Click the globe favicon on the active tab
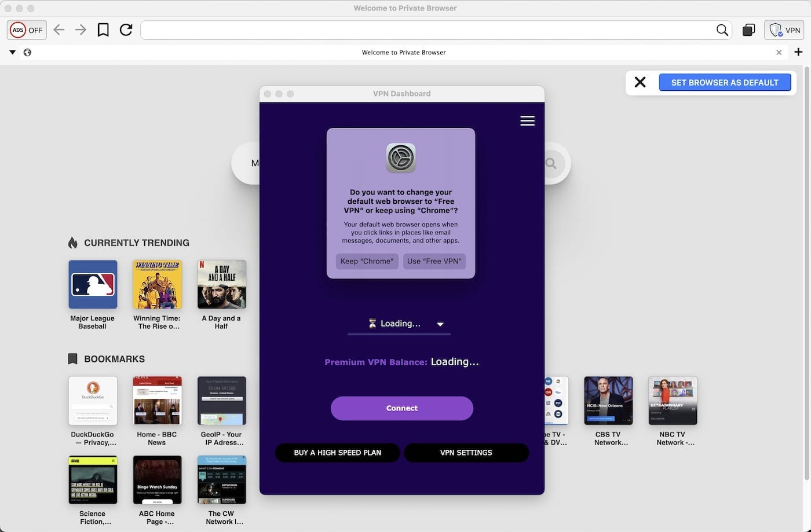The height and width of the screenshot is (532, 811). 27,52
